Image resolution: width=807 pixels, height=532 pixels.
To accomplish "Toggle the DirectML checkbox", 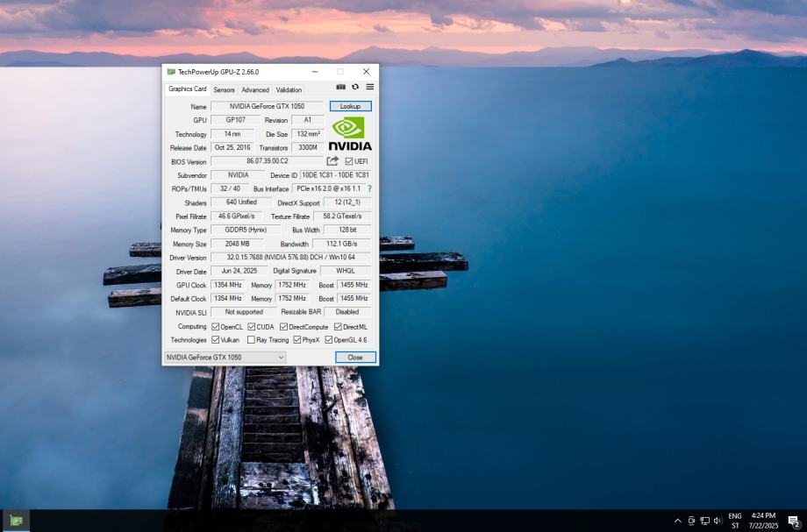I will coord(338,327).
